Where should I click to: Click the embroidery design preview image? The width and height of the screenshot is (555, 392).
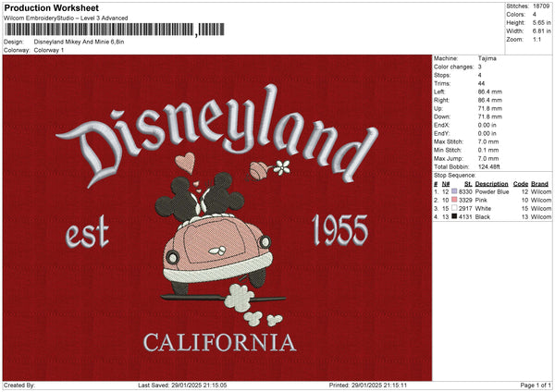(x=217, y=217)
